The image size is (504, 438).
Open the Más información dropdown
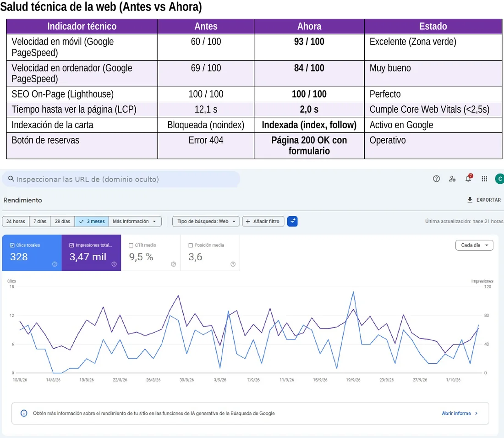(x=135, y=221)
